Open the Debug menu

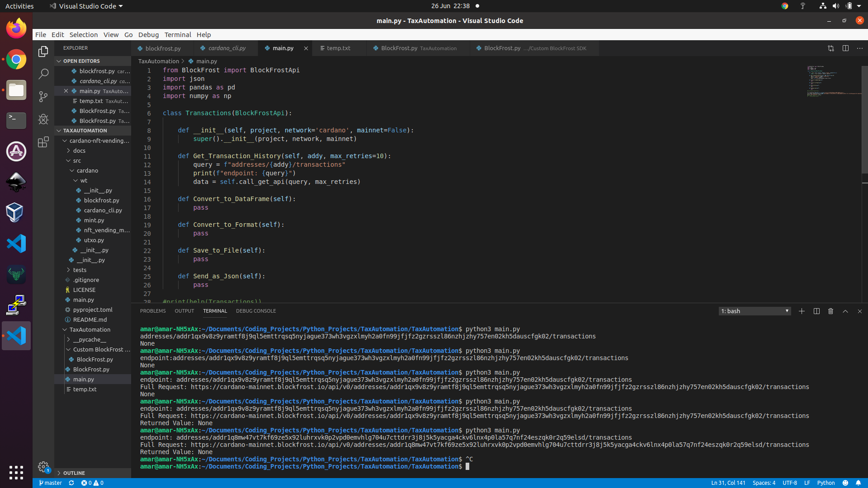coord(148,35)
